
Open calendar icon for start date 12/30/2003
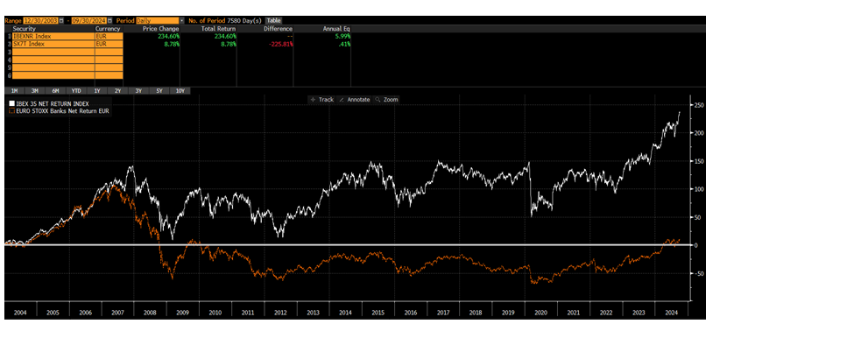tap(61, 20)
